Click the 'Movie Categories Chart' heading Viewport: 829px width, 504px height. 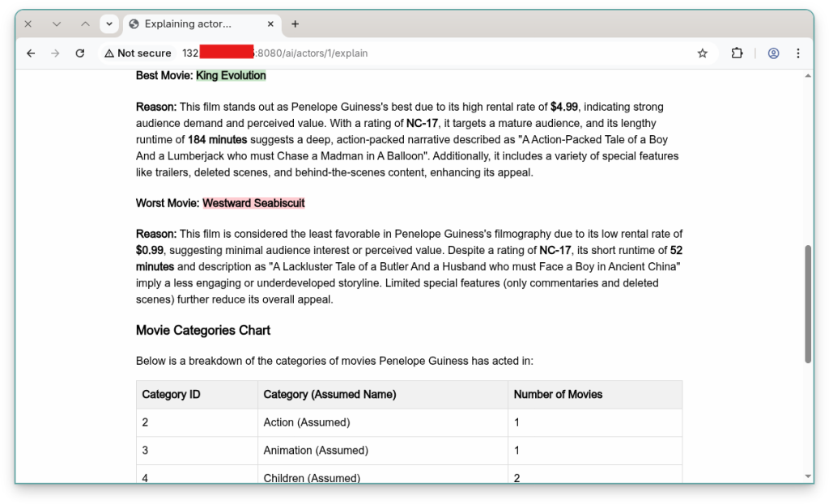[x=203, y=330]
